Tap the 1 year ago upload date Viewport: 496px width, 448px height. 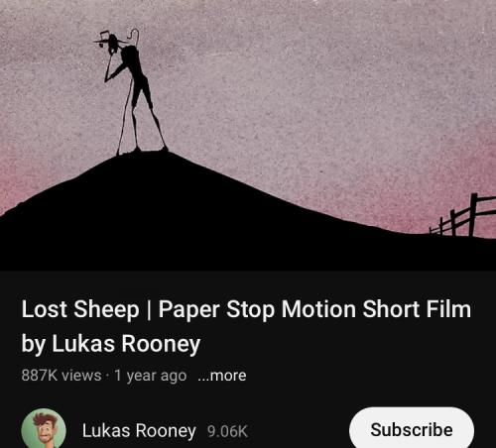151,376
